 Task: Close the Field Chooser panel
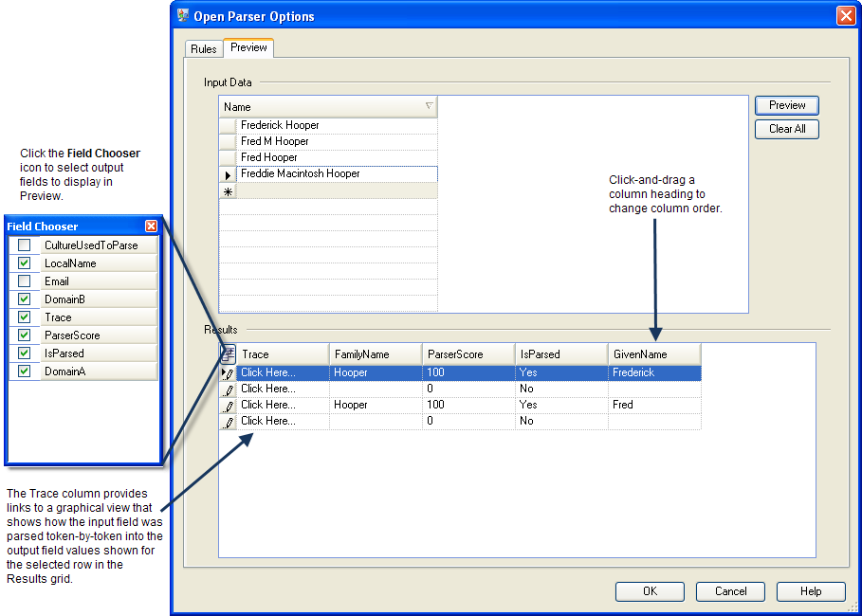click(x=151, y=226)
